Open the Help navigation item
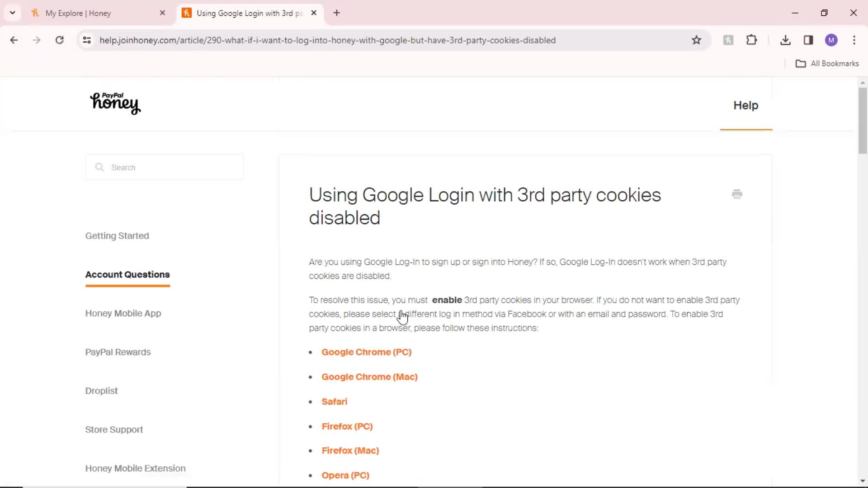This screenshot has height=488, width=868. 746,105
